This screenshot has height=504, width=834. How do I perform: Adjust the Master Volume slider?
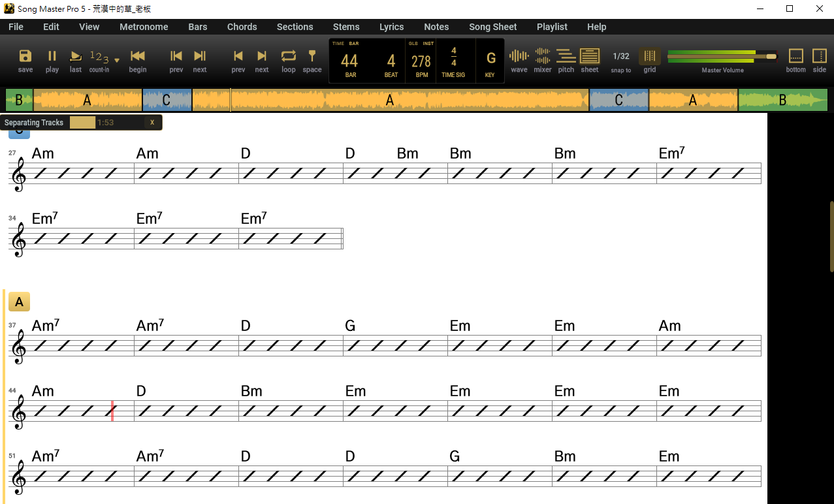(x=722, y=56)
